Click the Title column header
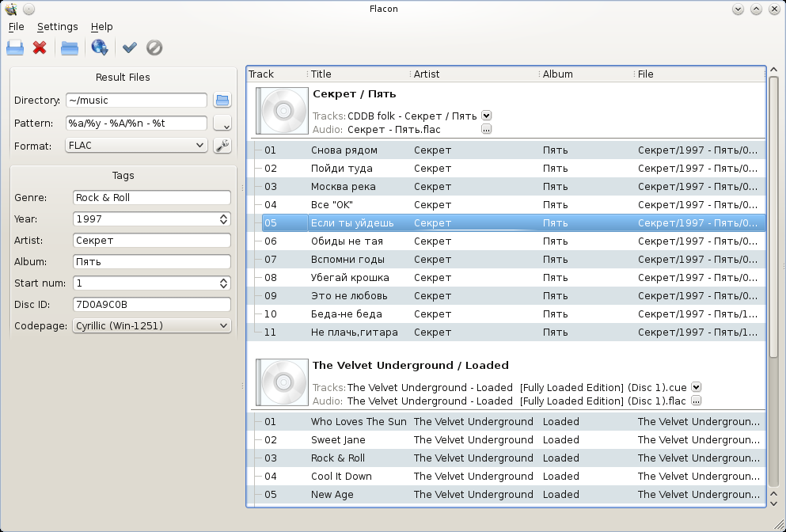The image size is (786, 532). coord(359,74)
